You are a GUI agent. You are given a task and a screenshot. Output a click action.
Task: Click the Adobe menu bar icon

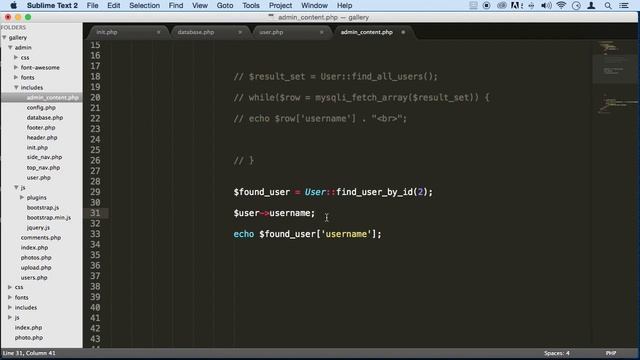coord(516,5)
